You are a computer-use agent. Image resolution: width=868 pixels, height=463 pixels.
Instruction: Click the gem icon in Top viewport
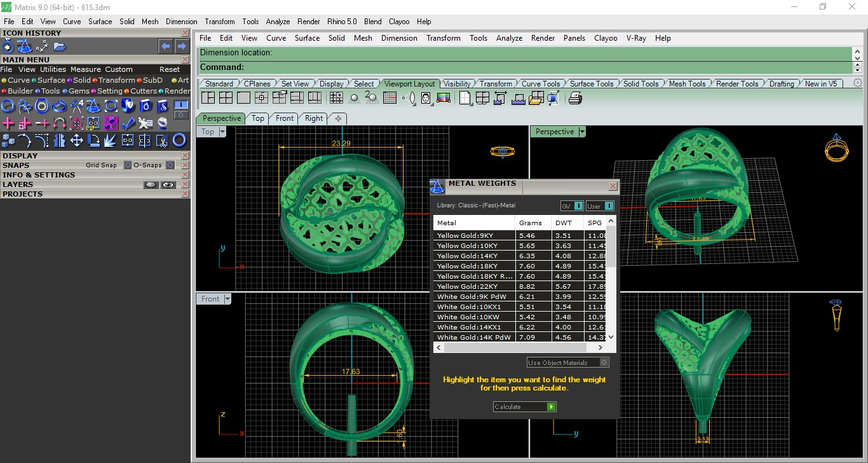pos(502,152)
